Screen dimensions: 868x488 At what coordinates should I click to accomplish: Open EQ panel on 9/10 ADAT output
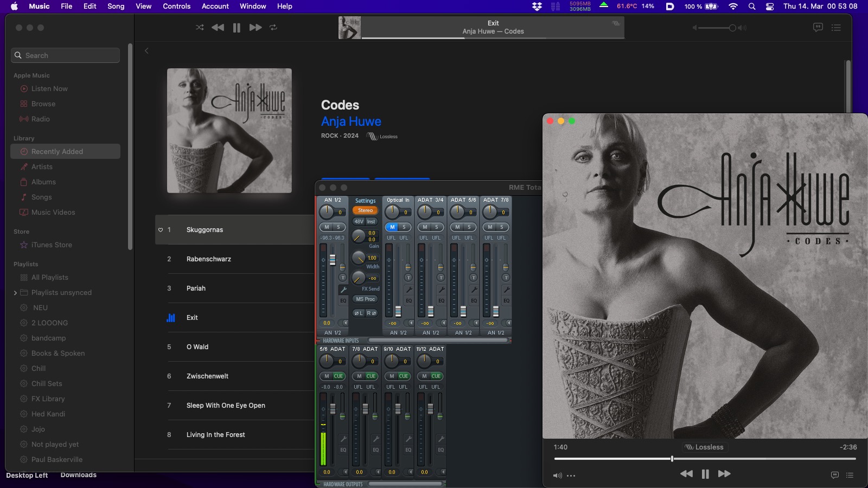(408, 450)
